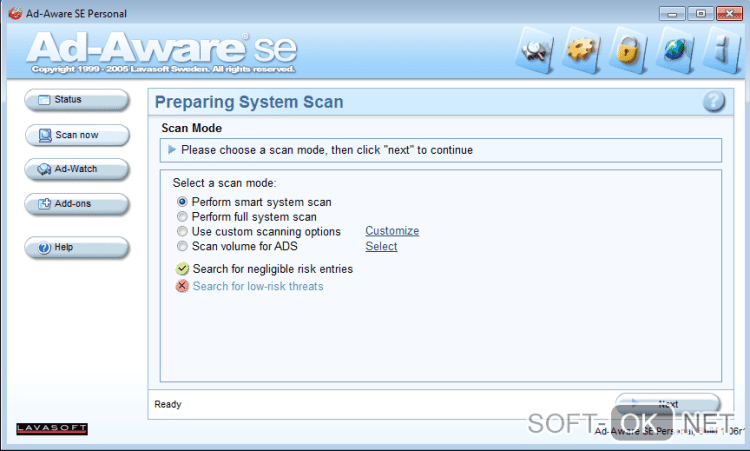Maximize the Ad-Aware window
The height and width of the screenshot is (451, 750).
700,13
